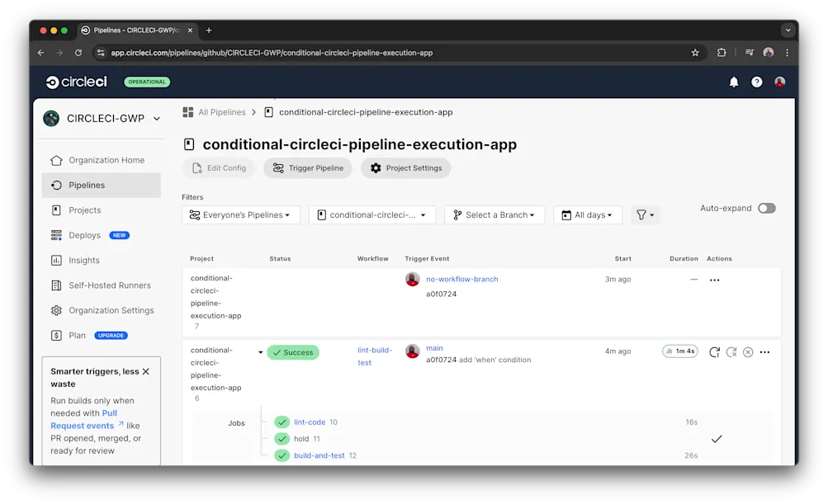Click the Success status badge
Image resolution: width=828 pixels, height=504 pixels.
click(293, 352)
